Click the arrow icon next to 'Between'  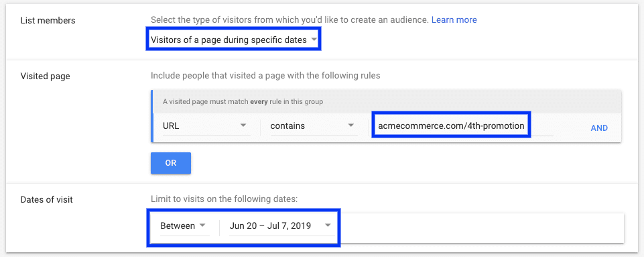202,225
